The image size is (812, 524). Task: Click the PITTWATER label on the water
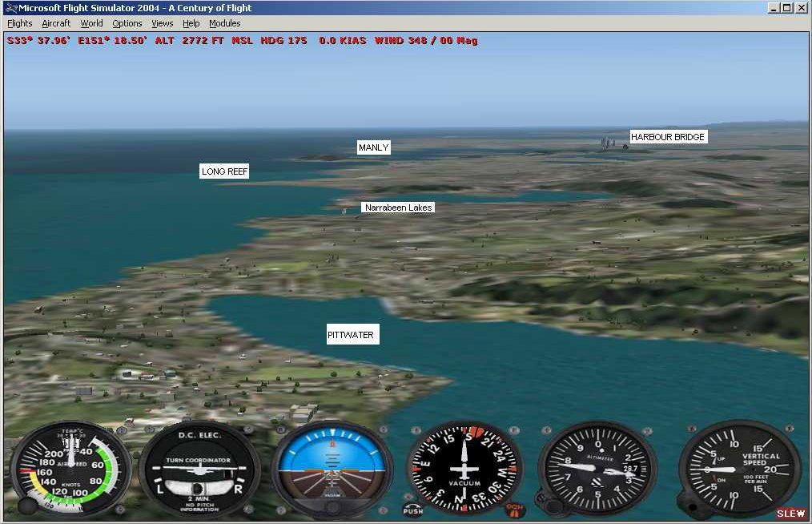[351, 335]
